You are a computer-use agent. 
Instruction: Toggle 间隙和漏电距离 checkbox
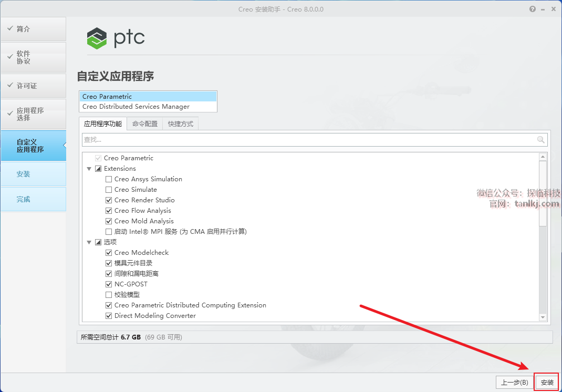click(x=109, y=274)
